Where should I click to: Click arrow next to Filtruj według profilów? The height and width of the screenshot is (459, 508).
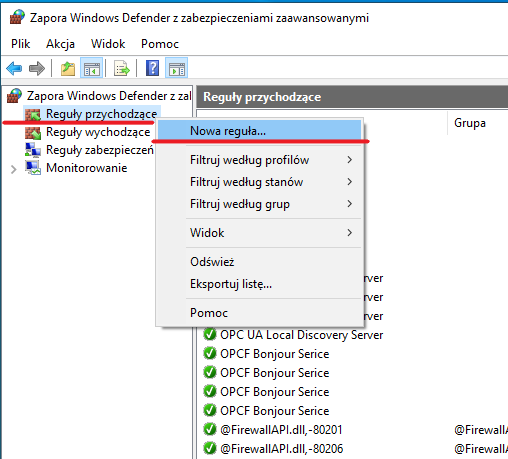pos(349,160)
